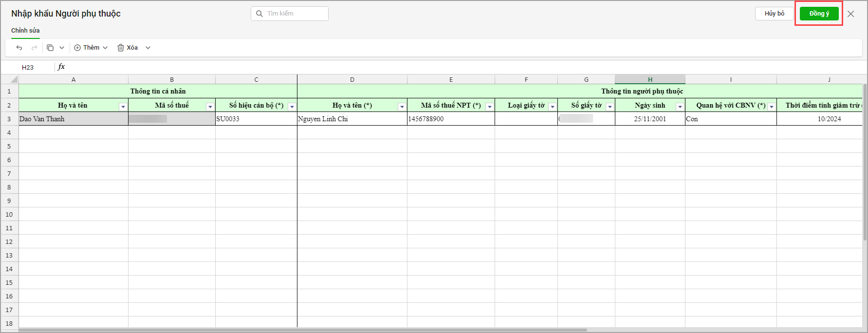This screenshot has height=333, width=868.
Task: Open the Thêm dropdown chevron
Action: coord(105,48)
